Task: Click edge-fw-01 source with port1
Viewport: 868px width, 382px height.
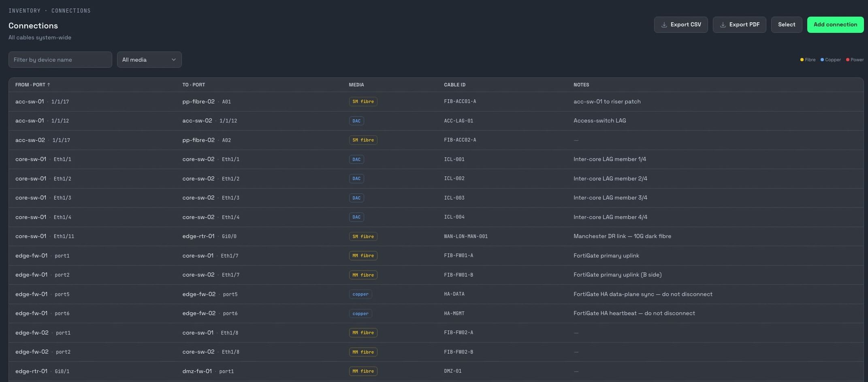Action: [32, 255]
